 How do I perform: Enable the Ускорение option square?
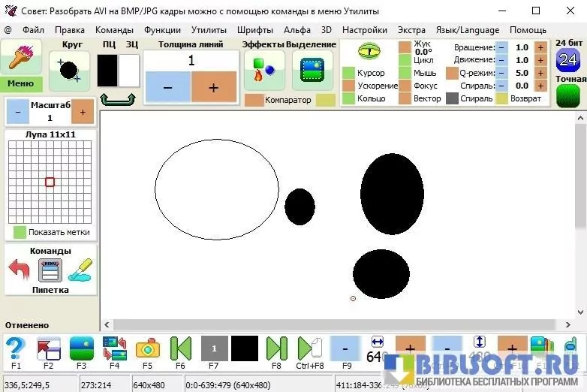click(348, 86)
